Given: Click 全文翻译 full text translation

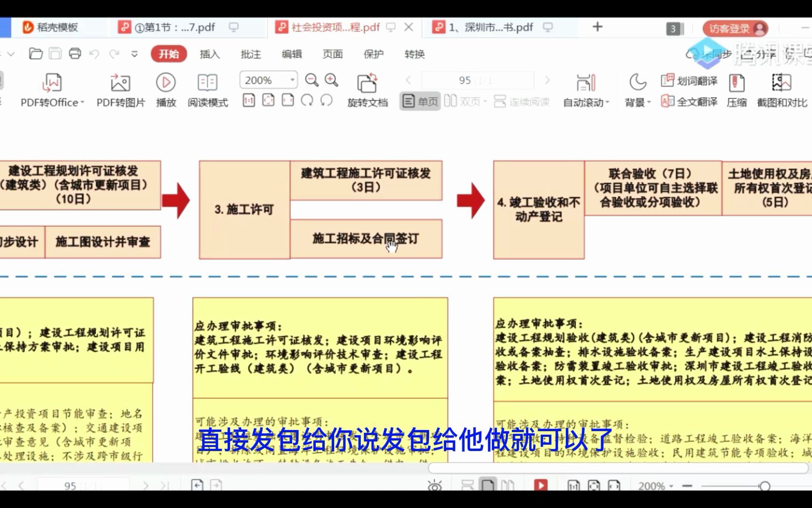Looking at the screenshot, I should pos(689,102).
